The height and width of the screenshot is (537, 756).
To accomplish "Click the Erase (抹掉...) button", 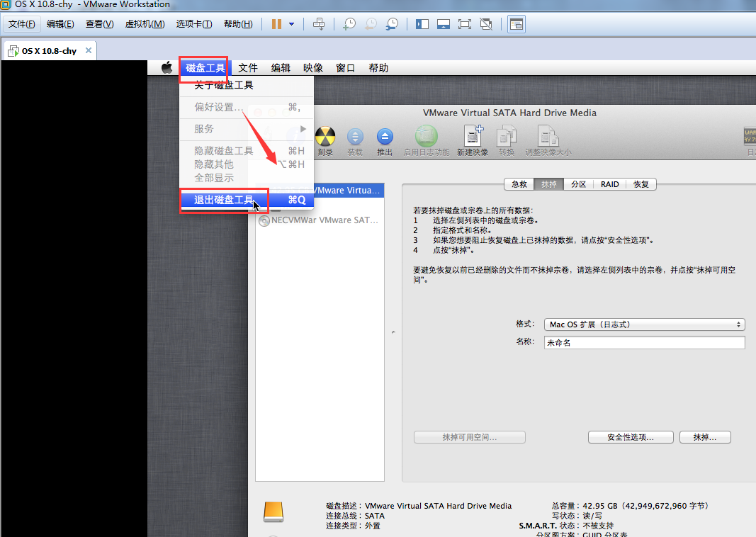I will pos(704,437).
